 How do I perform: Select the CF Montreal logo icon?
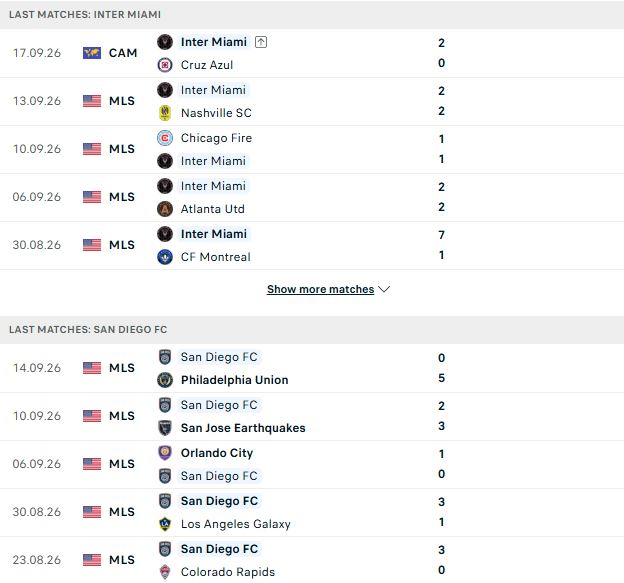165,257
